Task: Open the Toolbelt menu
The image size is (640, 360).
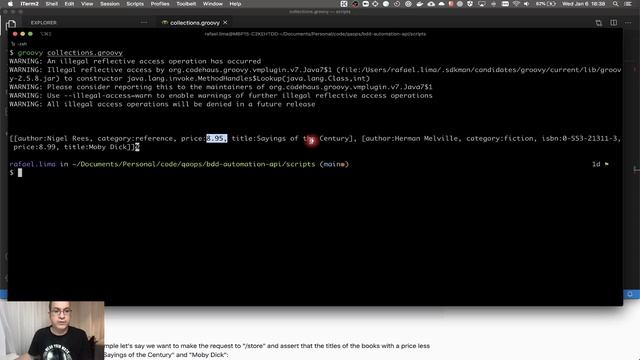Action: click(x=186, y=4)
